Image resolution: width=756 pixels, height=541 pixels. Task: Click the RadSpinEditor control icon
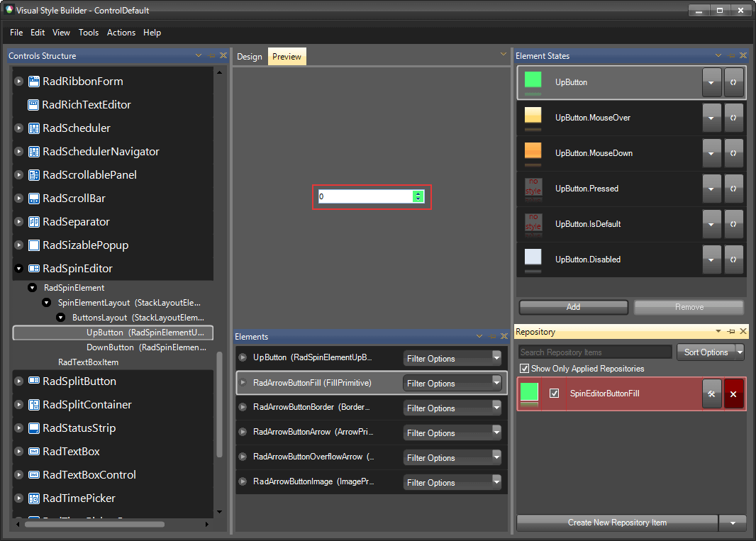[34, 269]
